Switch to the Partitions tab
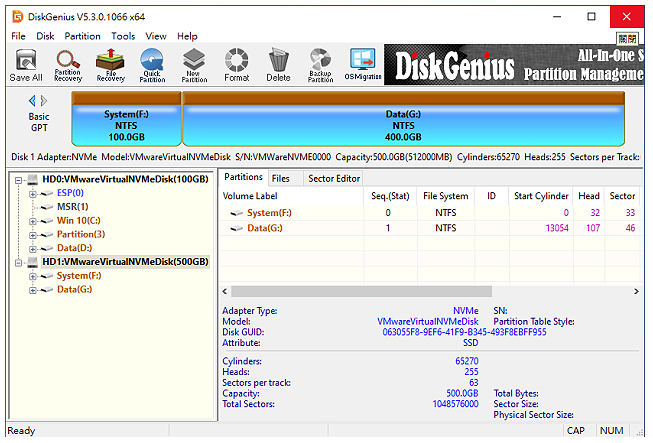 tap(243, 177)
